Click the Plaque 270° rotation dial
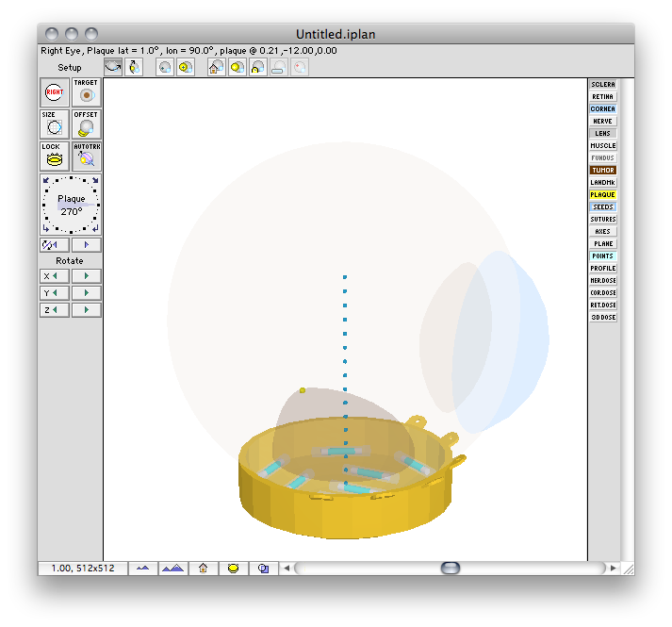Viewport: 672px width, 627px height. (x=71, y=205)
